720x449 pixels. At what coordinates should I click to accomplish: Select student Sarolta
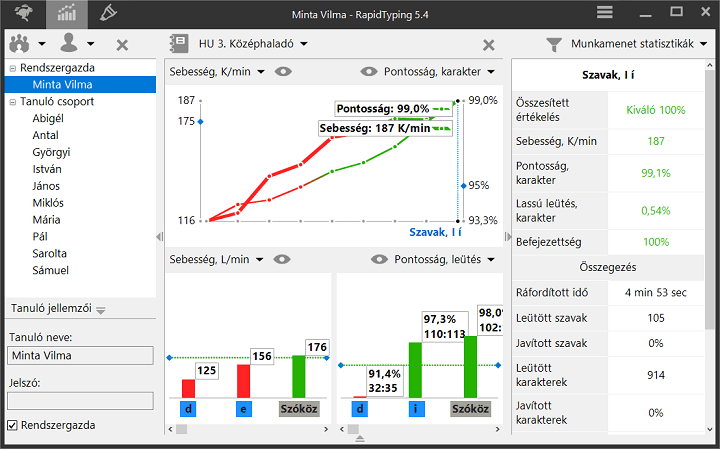[50, 253]
